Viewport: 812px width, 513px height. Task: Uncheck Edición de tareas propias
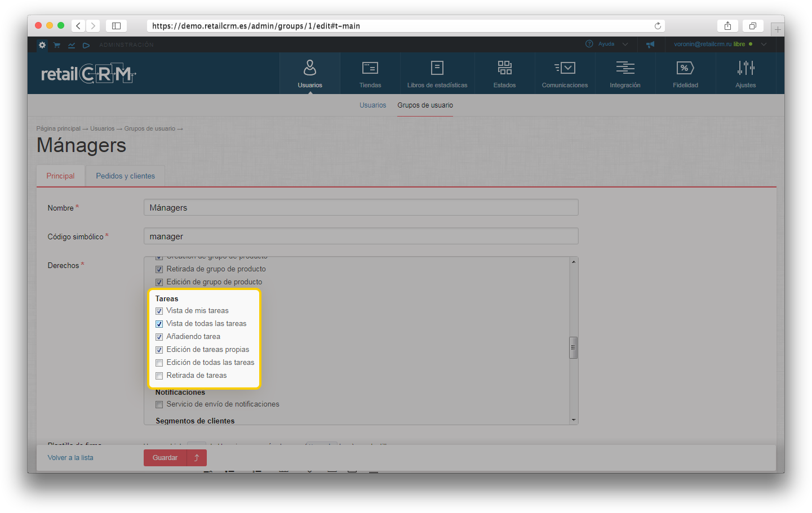tap(159, 350)
